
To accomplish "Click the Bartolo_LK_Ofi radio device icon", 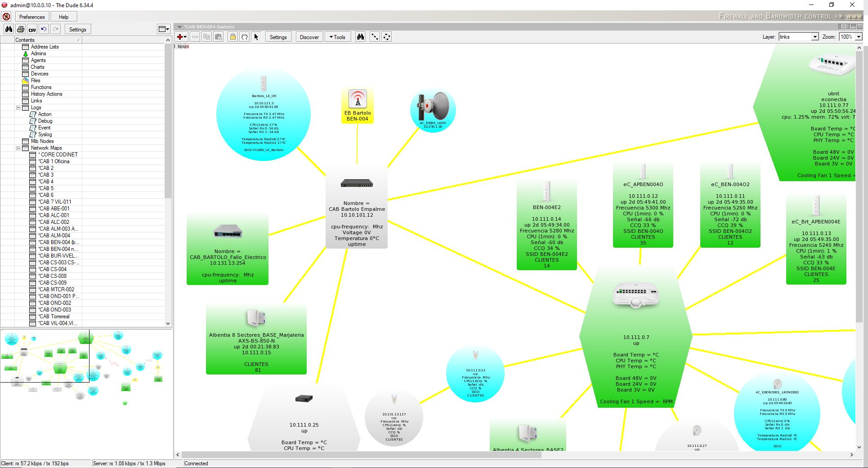I will click(x=264, y=84).
